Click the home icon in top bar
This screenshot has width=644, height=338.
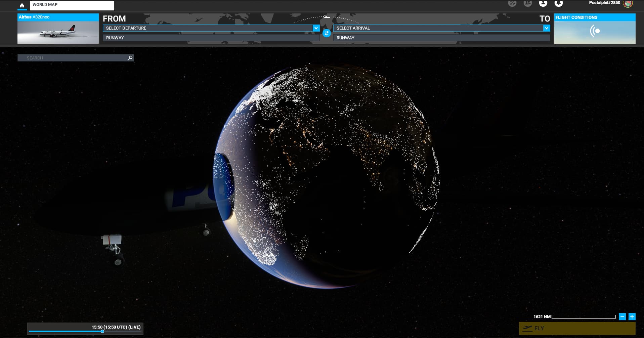22,5
